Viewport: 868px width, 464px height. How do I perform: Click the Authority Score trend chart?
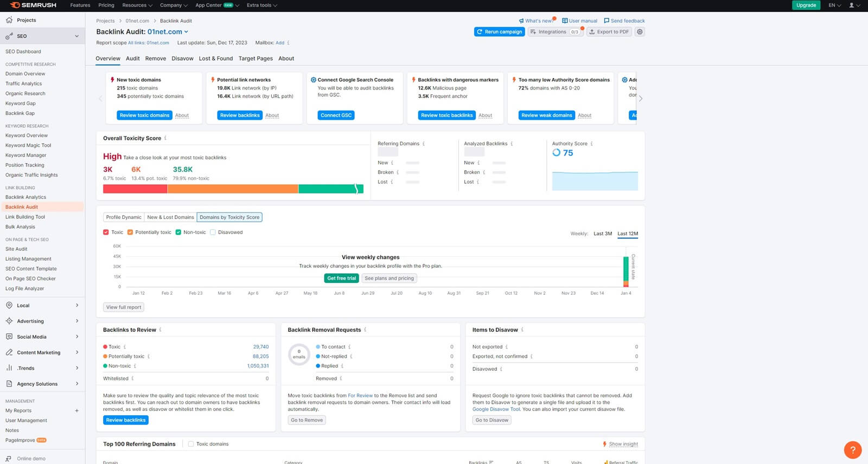[x=595, y=181]
